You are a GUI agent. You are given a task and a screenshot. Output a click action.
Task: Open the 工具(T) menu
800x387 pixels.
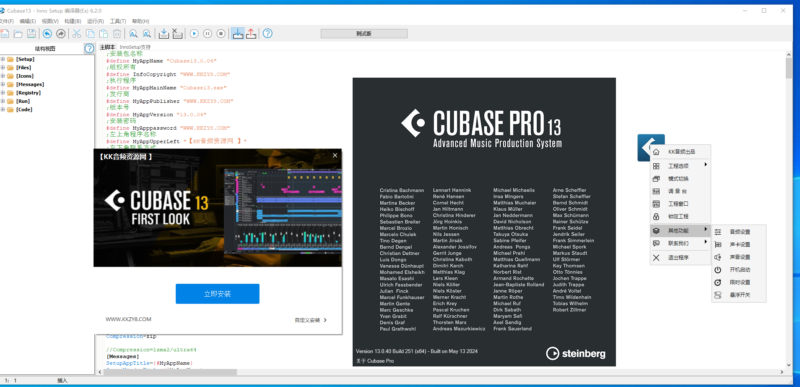pyautogui.click(x=118, y=21)
